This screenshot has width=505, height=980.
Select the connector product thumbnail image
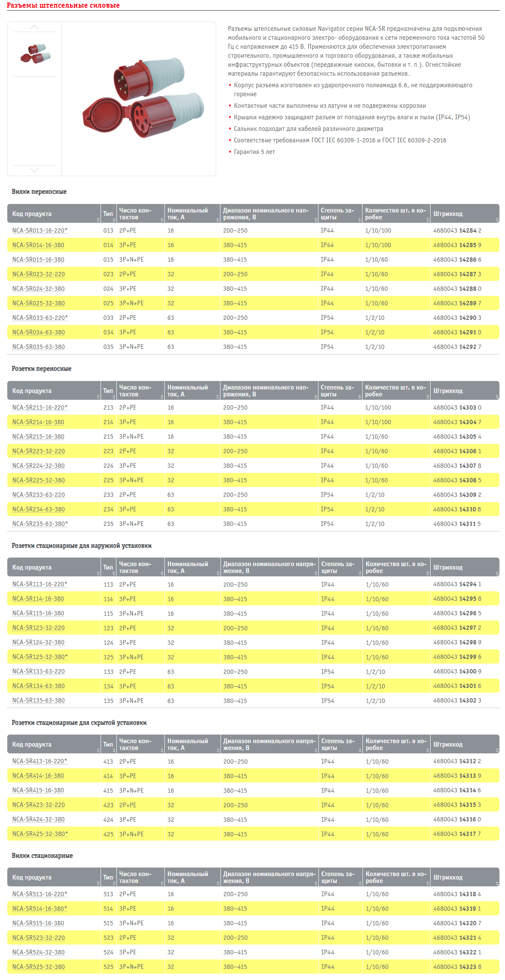point(35,54)
